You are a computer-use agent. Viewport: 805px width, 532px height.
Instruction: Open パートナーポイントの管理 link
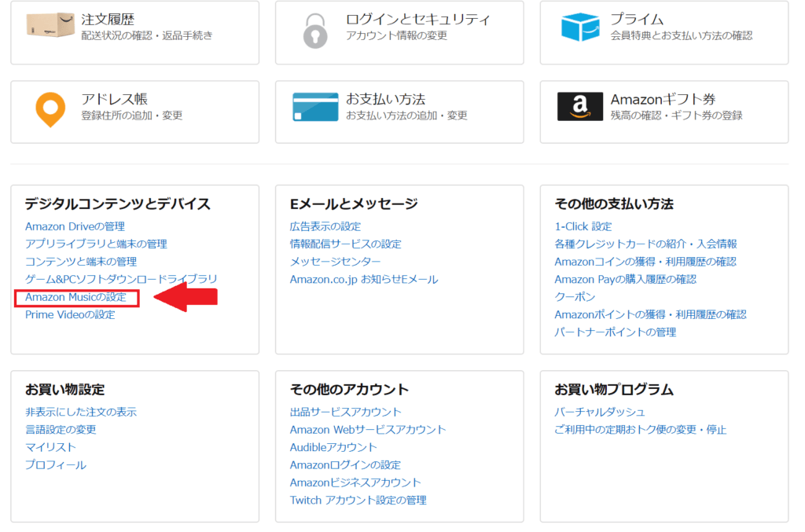(x=615, y=332)
